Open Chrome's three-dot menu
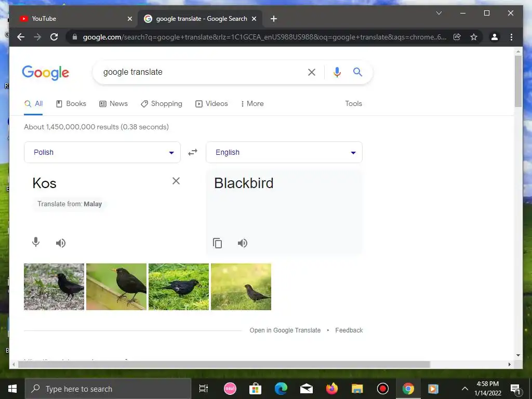 point(511,37)
